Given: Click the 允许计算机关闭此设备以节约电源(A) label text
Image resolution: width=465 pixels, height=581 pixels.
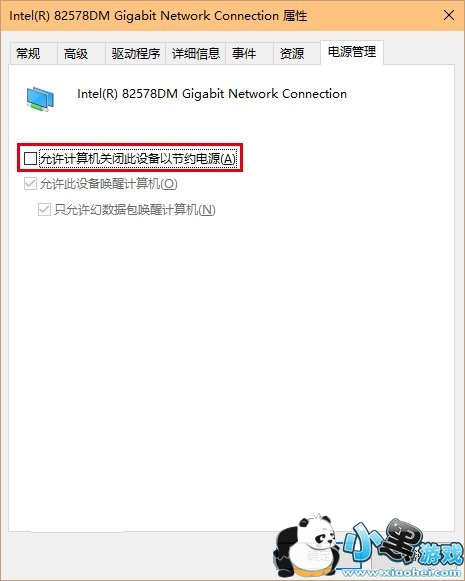Looking at the screenshot, I should (137, 159).
